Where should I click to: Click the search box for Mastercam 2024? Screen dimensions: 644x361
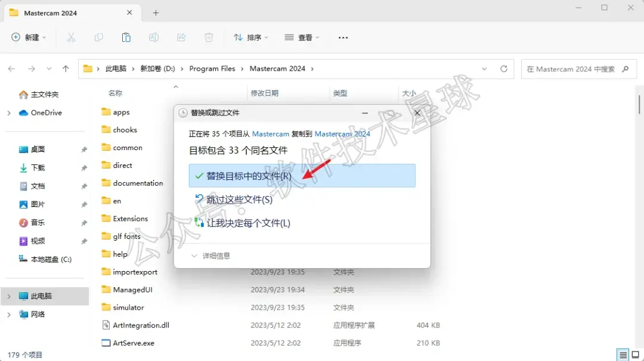pos(578,69)
